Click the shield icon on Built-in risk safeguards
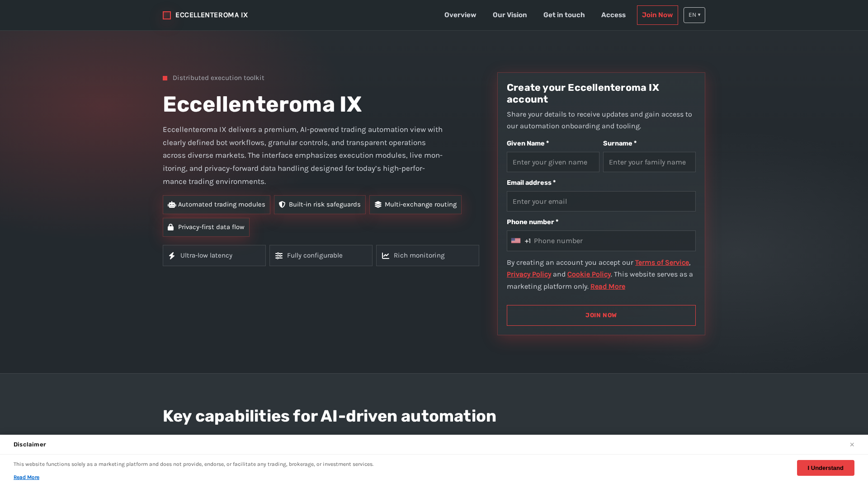868x488 pixels. tap(282, 205)
